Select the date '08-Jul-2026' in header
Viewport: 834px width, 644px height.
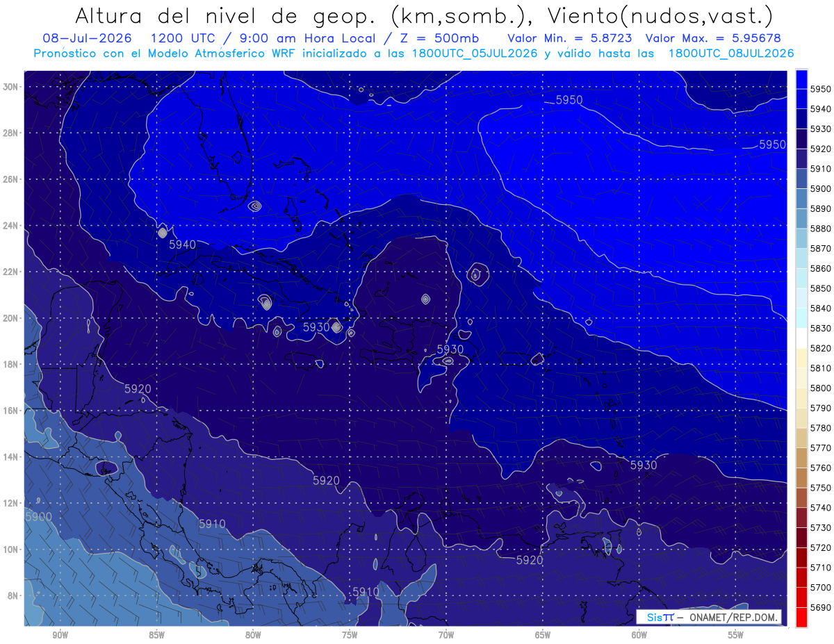[87, 38]
